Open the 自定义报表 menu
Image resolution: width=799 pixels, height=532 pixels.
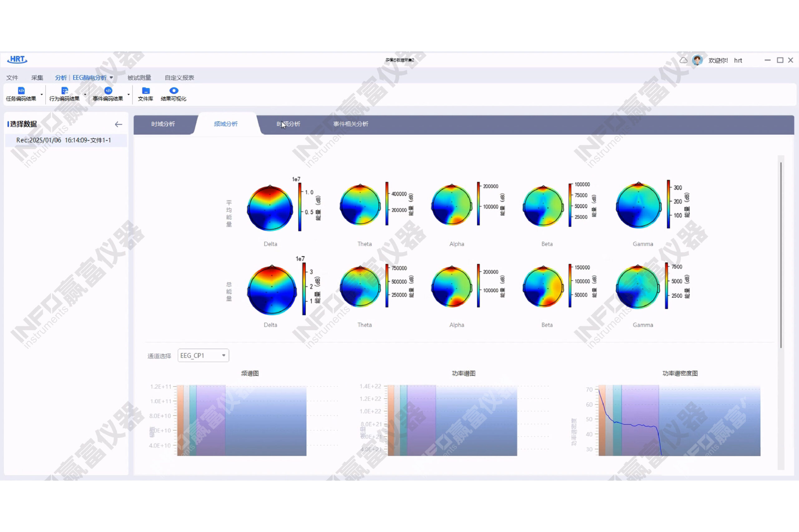tap(179, 78)
